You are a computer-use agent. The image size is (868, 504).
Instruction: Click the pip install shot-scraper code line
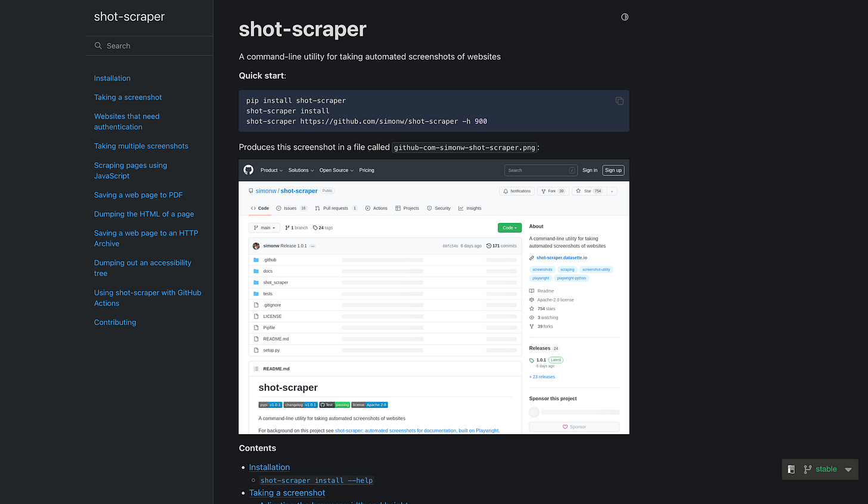click(x=296, y=101)
